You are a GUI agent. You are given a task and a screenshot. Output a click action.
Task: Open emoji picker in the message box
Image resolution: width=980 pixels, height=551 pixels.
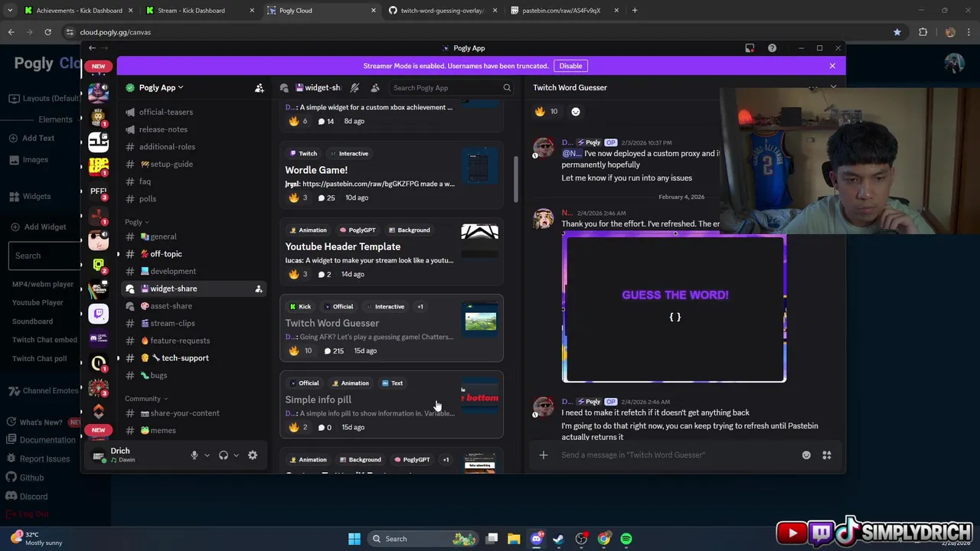click(806, 455)
